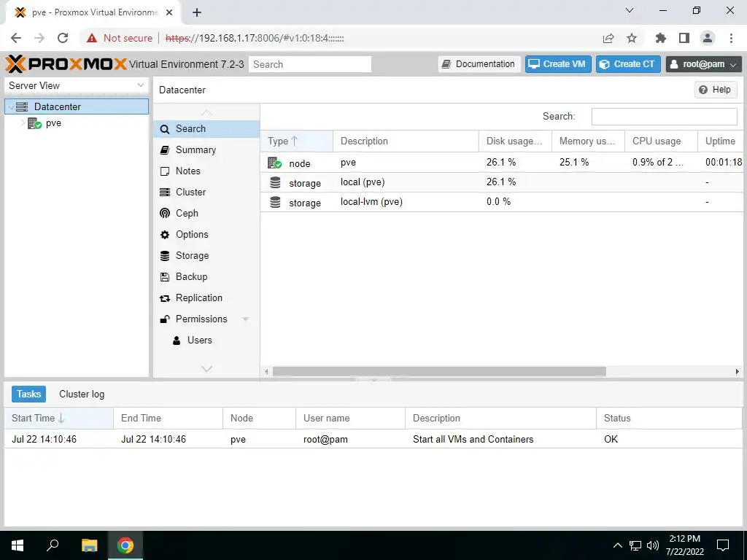Click the Ceph logo icon
This screenshot has height=560, width=747.
[x=165, y=214]
